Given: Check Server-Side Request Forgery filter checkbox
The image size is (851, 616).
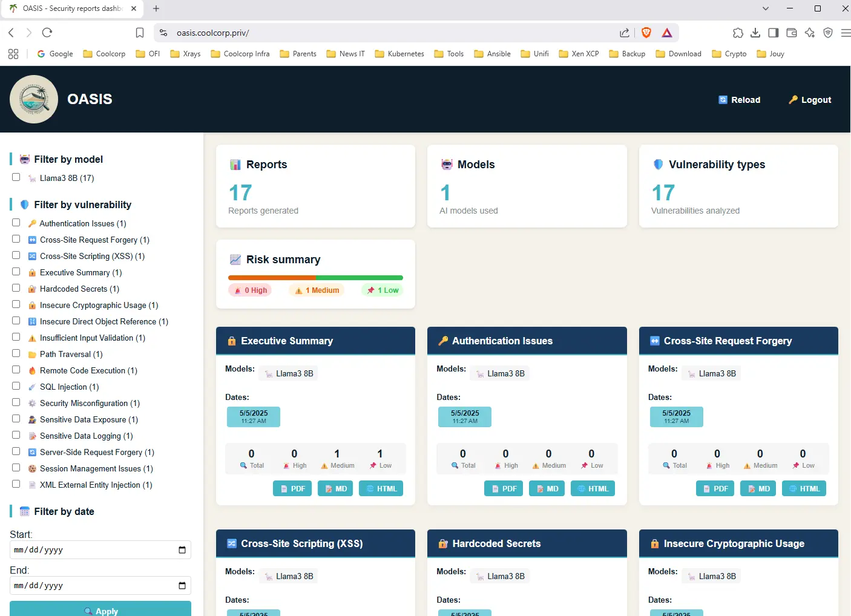Looking at the screenshot, I should click(x=16, y=451).
